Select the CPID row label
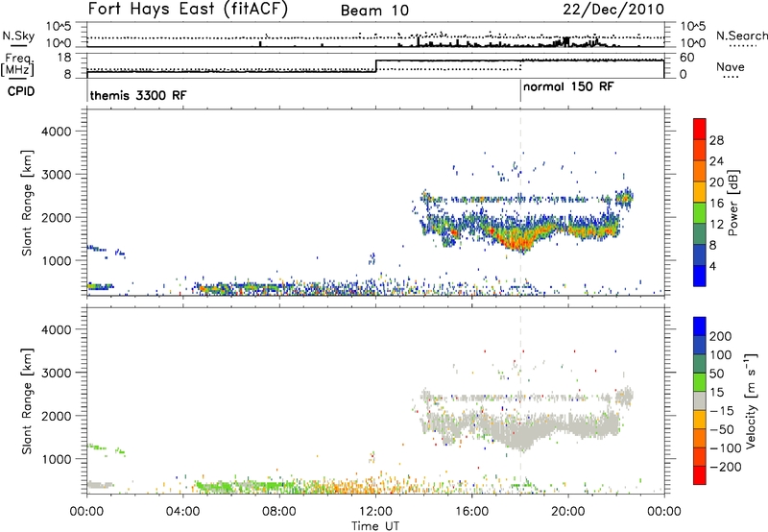The height and width of the screenshot is (532, 768). click(x=21, y=91)
